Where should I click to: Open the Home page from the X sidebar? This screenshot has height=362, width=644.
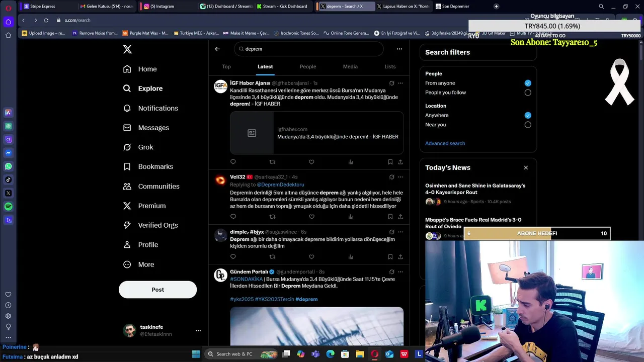tap(140, 69)
